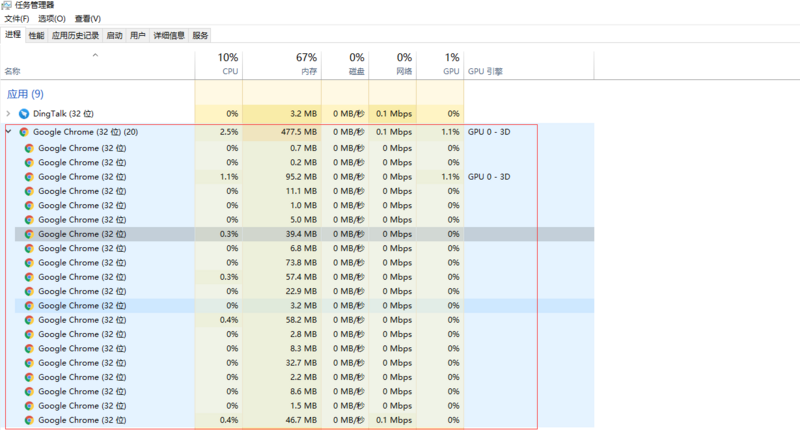
Task: Click the 0.1 Mbps cell on the 46.7 MB row
Action: pos(394,420)
